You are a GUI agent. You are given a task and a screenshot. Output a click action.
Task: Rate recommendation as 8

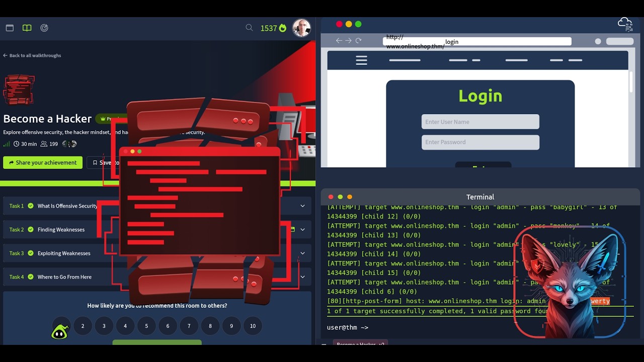tap(210, 326)
